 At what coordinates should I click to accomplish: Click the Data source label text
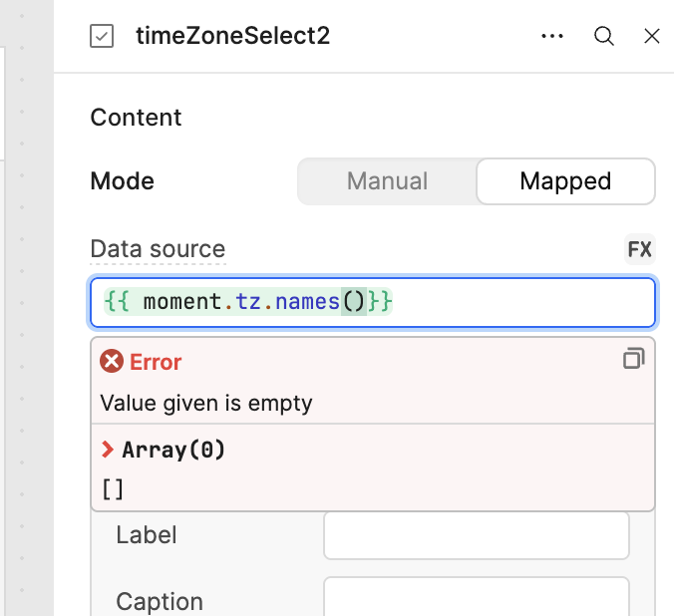pos(158,249)
